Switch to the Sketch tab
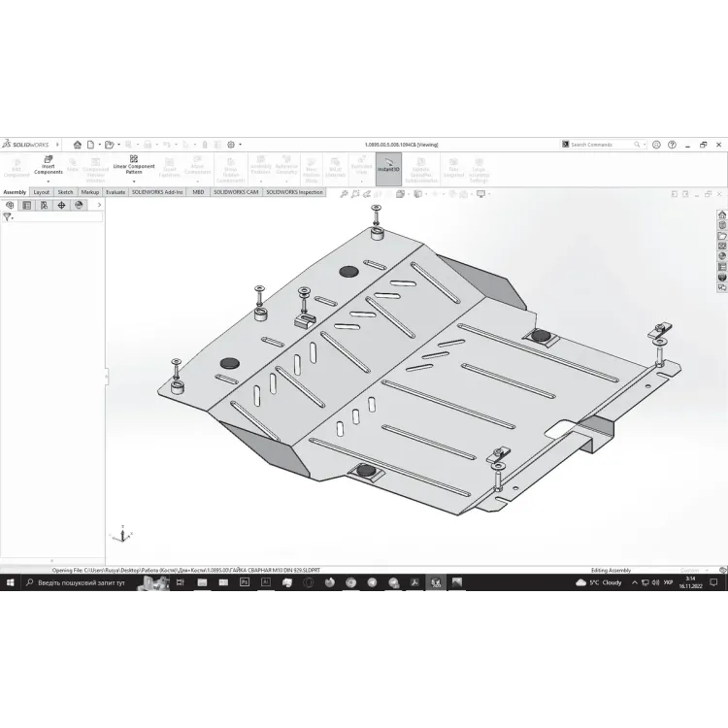Image resolution: width=728 pixels, height=728 pixels. tap(65, 192)
